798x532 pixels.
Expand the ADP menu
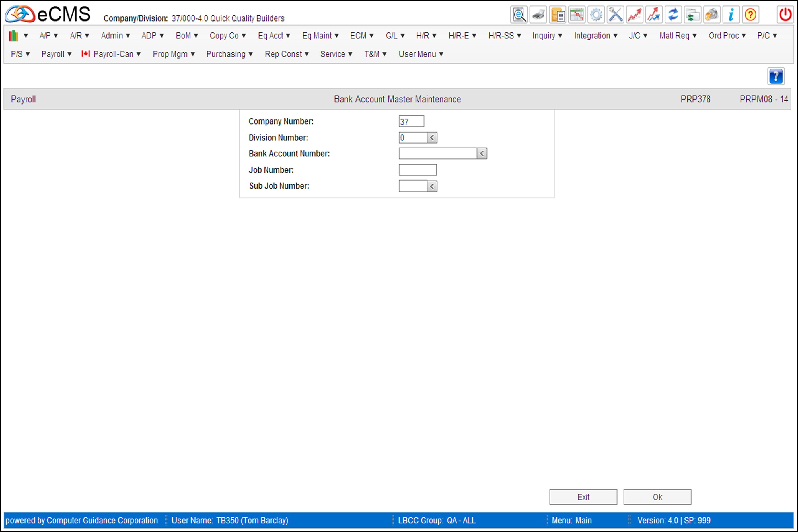pyautogui.click(x=153, y=35)
